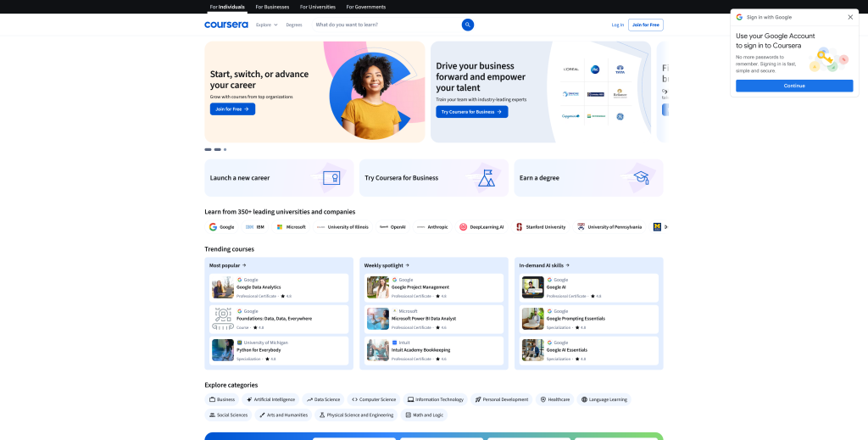Open Microsoft Power BI Data Analyst course
The image size is (868, 440).
pos(434,320)
